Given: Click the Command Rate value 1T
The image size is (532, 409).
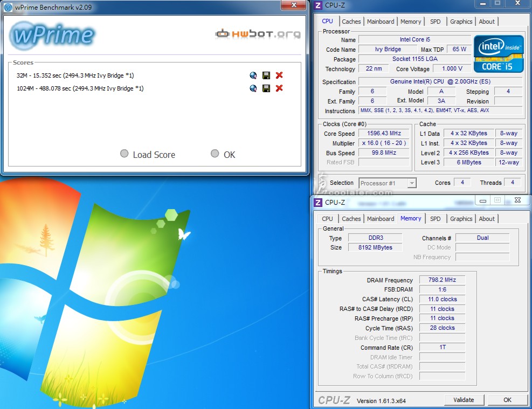Looking at the screenshot, I should 442,347.
